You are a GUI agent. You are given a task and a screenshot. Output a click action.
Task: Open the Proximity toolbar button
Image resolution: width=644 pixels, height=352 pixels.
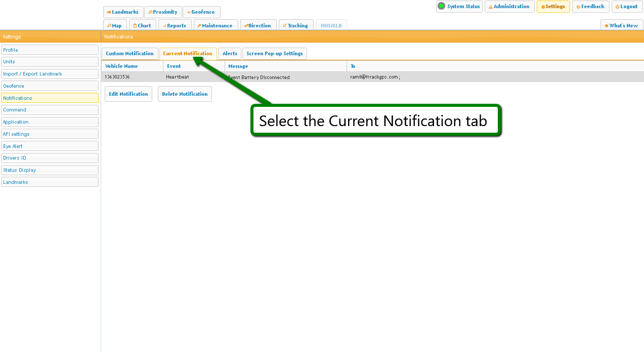(163, 12)
